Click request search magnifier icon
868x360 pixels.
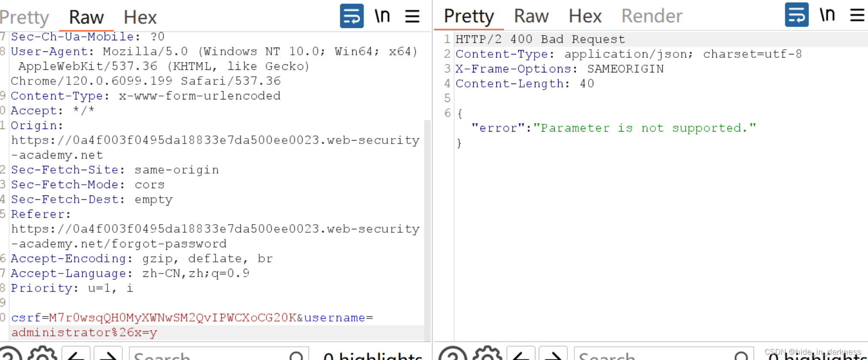(297, 355)
